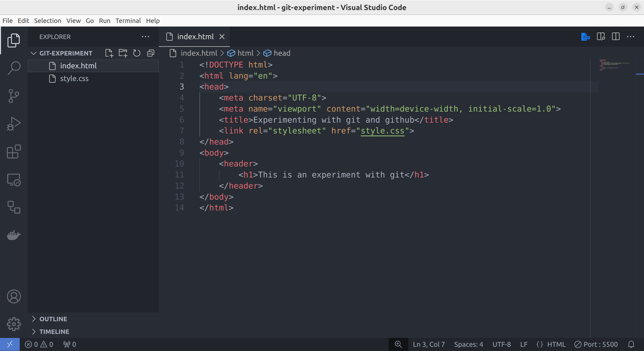Click the ports forwarded indicator showing 0
644x351 pixels.
(69, 345)
